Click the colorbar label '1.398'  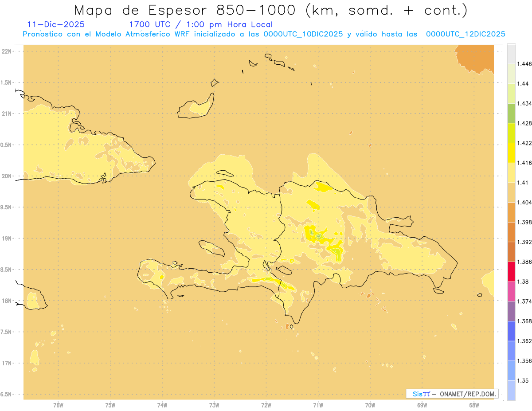tap(524, 222)
